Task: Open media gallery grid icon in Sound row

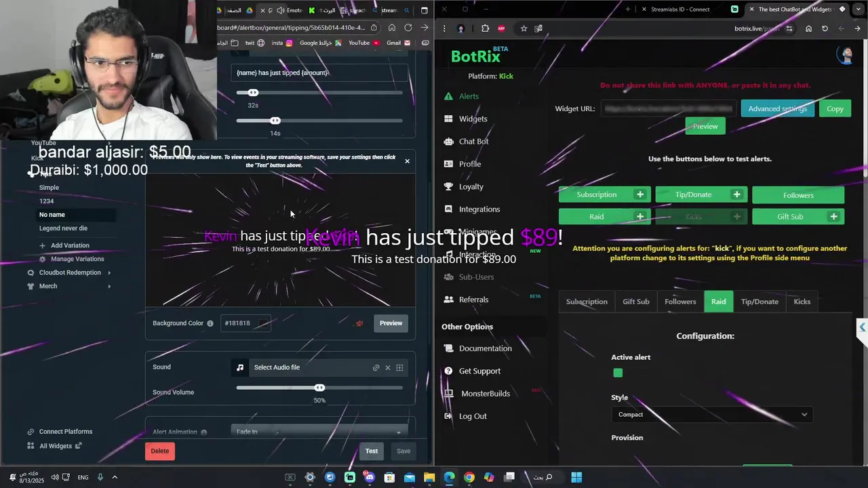Action: (x=399, y=367)
